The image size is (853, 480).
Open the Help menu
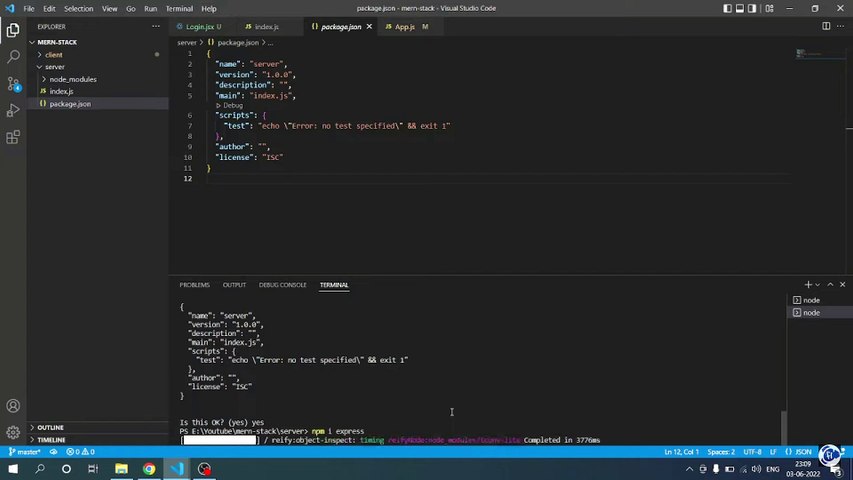pos(209,9)
